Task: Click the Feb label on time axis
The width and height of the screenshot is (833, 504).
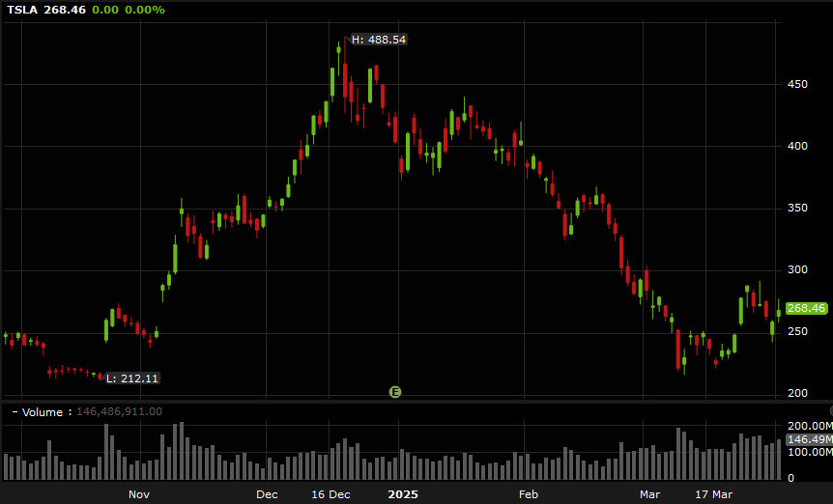Action: (x=529, y=494)
